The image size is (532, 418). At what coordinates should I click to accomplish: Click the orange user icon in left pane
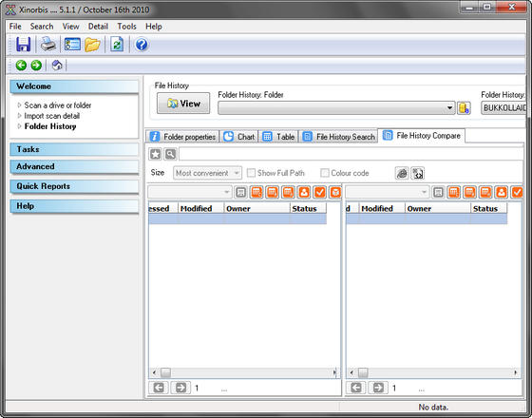point(304,193)
